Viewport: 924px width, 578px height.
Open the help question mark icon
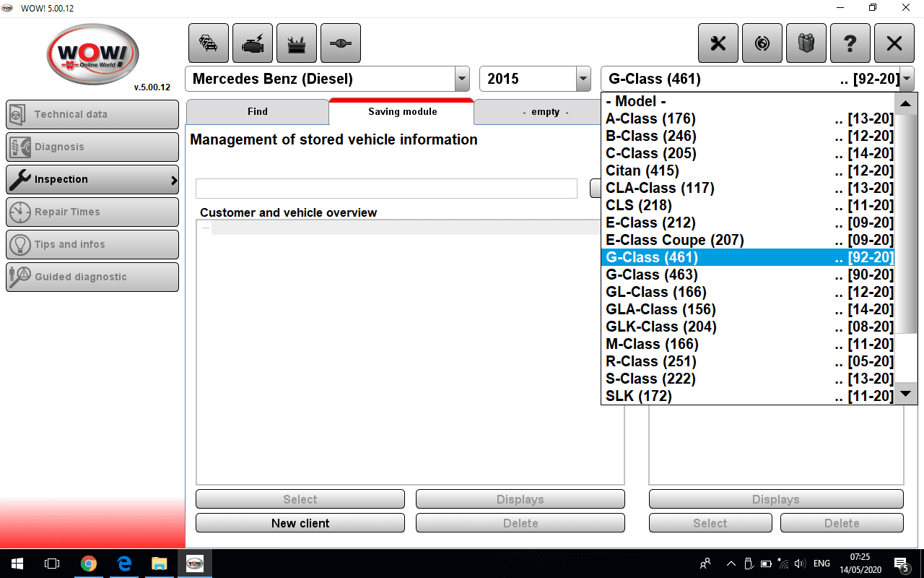pyautogui.click(x=850, y=43)
